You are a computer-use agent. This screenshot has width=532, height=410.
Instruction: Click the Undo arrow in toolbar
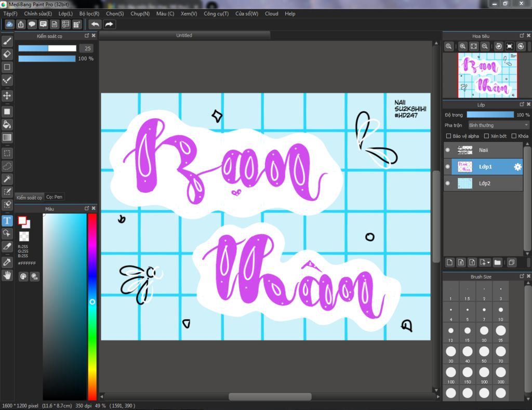pos(96,24)
